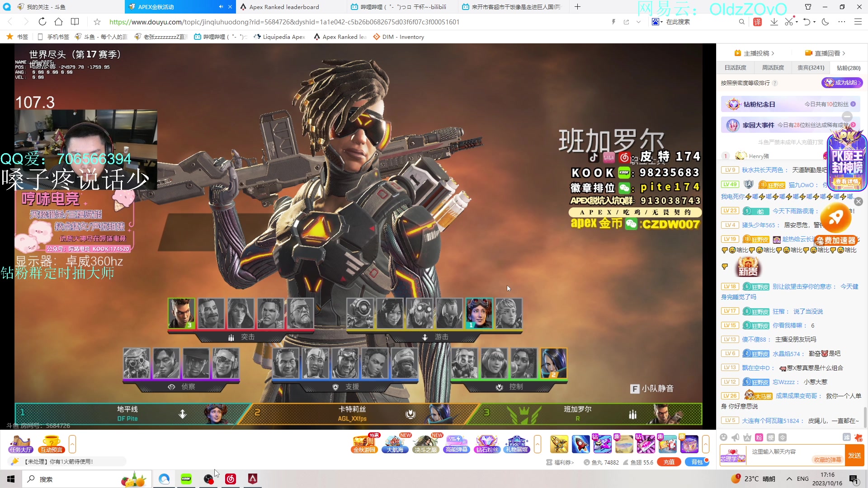Reload the page with the refresh icon

click(42, 22)
